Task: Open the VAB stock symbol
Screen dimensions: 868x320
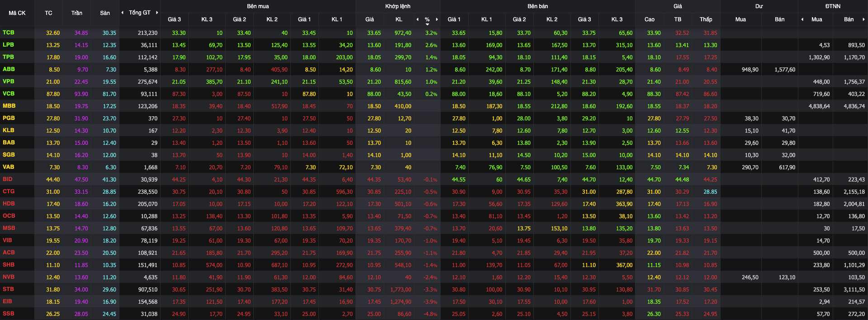Action: point(9,167)
